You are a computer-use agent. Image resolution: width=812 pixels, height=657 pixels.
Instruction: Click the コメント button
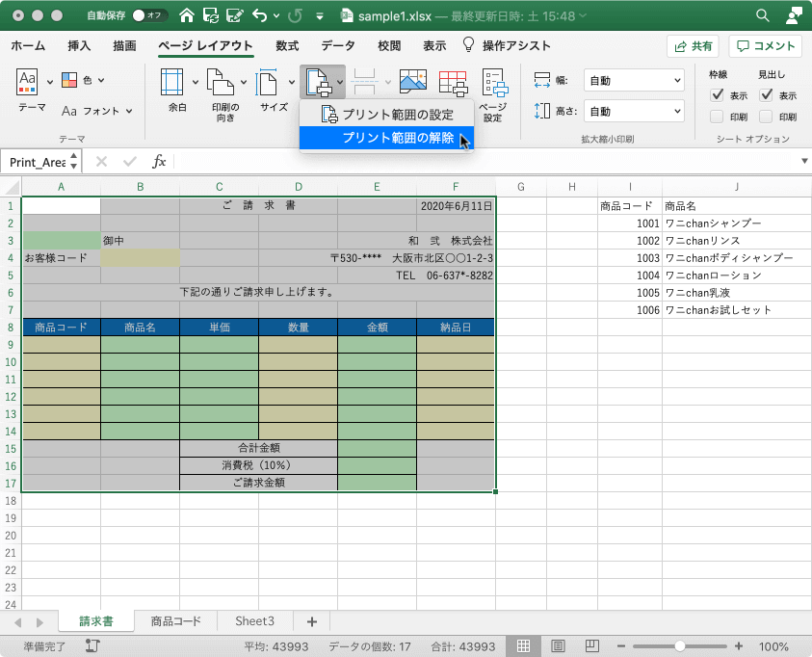tap(766, 46)
